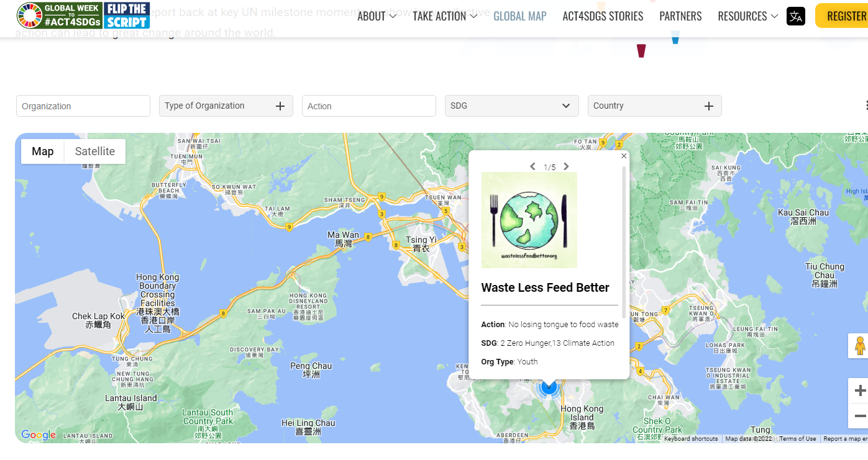Close the Waste Less Feed Better popup
This screenshot has height=460, width=868.
[624, 156]
